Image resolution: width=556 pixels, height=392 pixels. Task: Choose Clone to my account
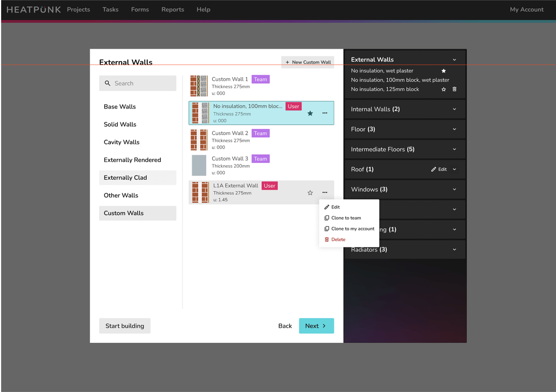[349, 229]
